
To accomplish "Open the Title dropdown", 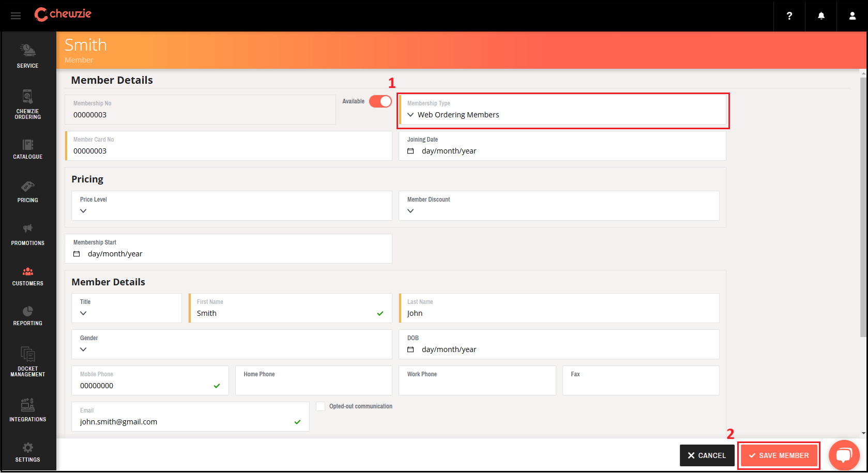I will (x=127, y=308).
